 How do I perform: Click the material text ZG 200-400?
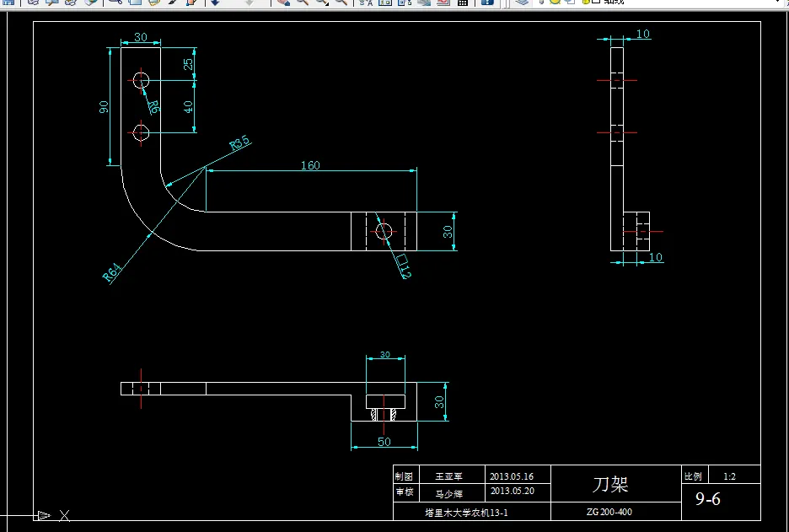(609, 513)
